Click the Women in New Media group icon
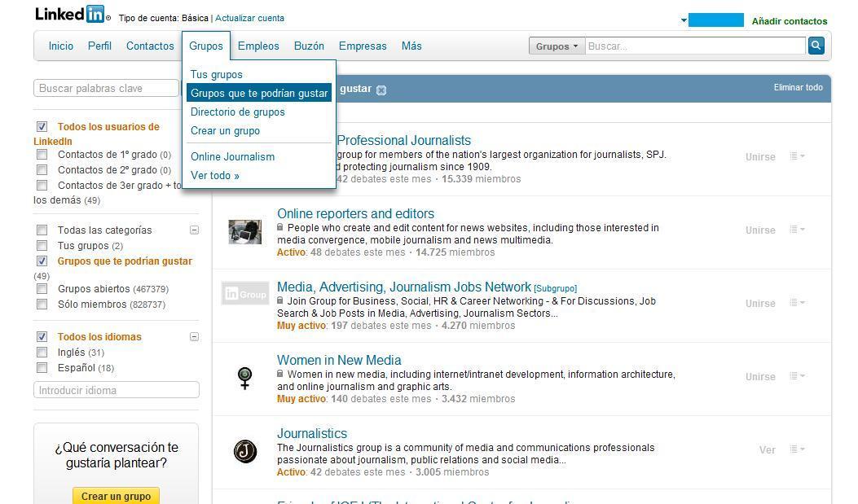Screen dimensions: 858x504 click(x=244, y=378)
